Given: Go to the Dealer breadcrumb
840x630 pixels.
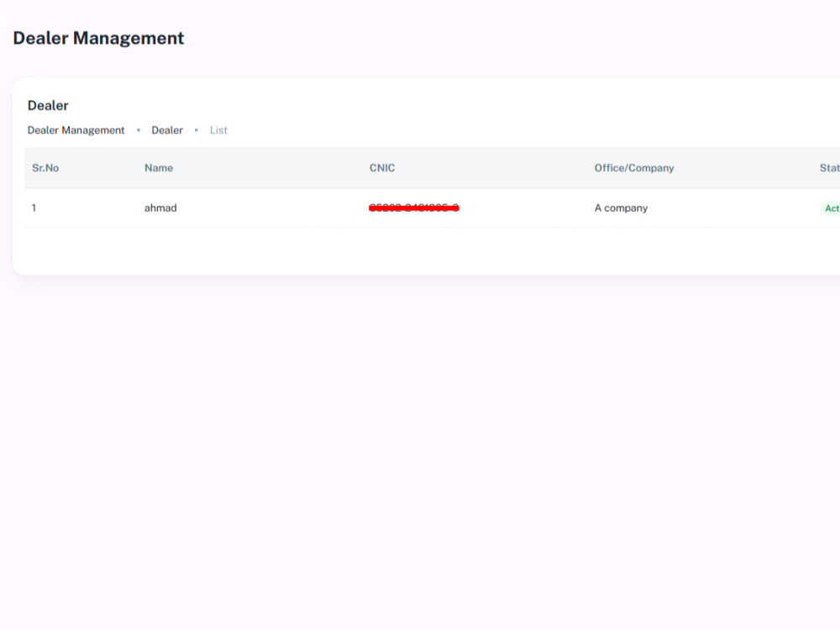Looking at the screenshot, I should tap(167, 130).
